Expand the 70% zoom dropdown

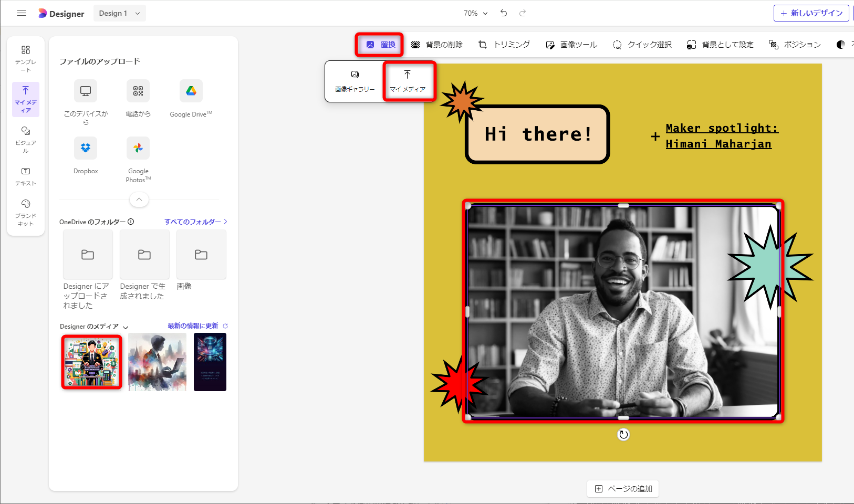click(x=475, y=13)
